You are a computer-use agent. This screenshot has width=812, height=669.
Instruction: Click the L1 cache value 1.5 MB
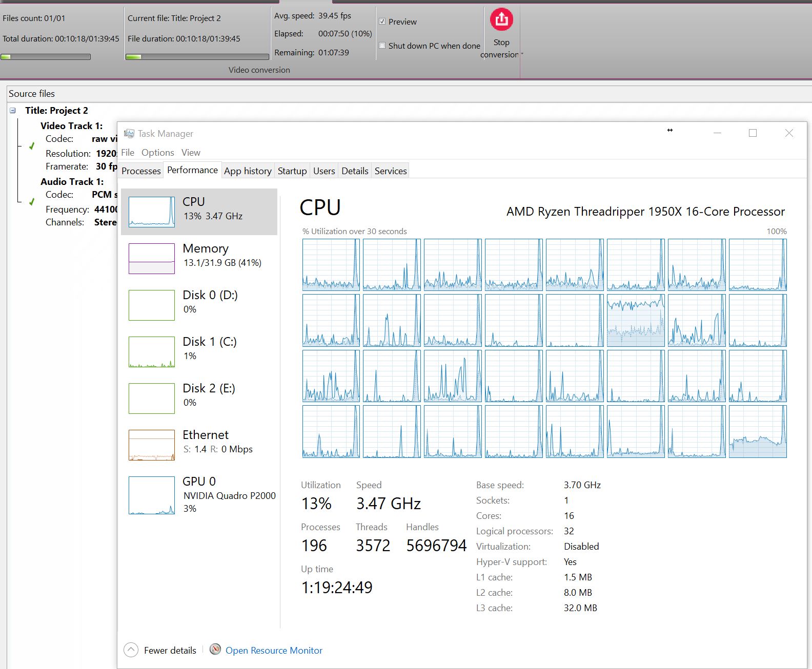coord(578,577)
